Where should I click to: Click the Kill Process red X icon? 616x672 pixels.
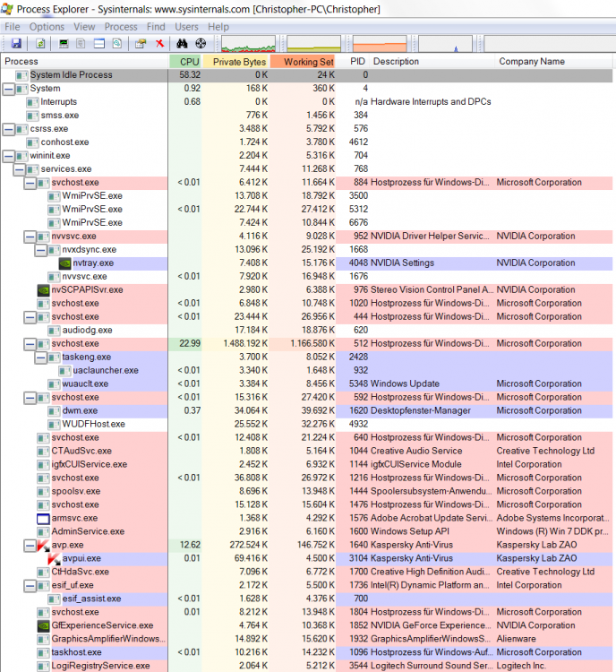159,43
